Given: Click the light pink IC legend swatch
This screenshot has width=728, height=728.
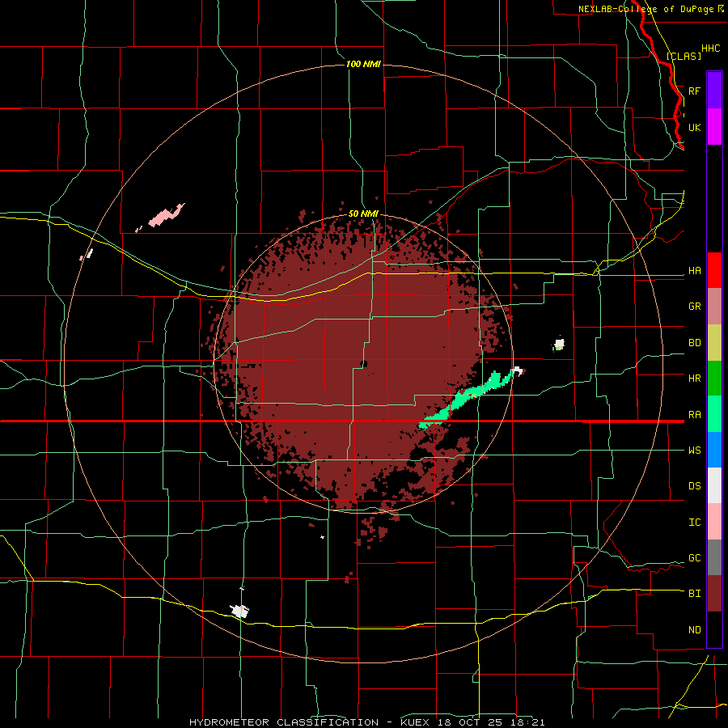Looking at the screenshot, I should click(x=714, y=522).
